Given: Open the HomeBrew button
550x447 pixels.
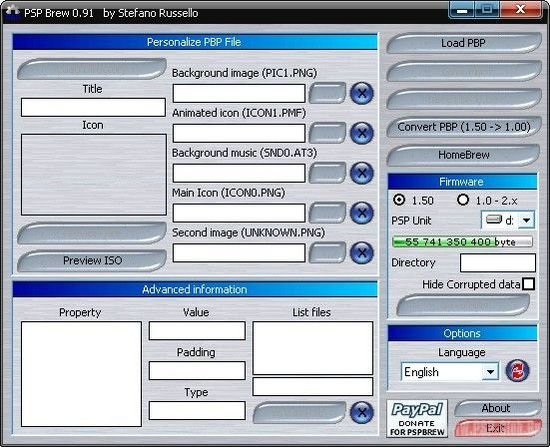Looking at the screenshot, I should pos(464,155).
